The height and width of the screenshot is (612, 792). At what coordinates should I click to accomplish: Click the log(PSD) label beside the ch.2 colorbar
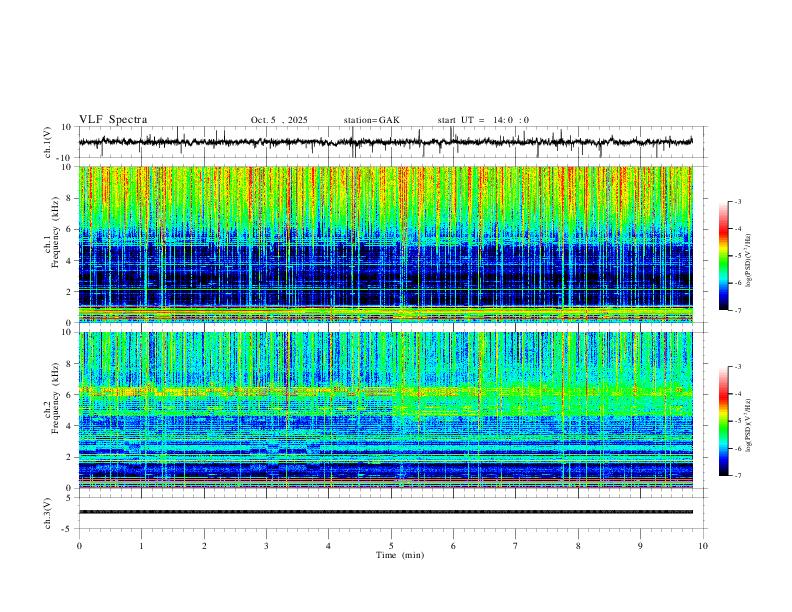pos(748,425)
